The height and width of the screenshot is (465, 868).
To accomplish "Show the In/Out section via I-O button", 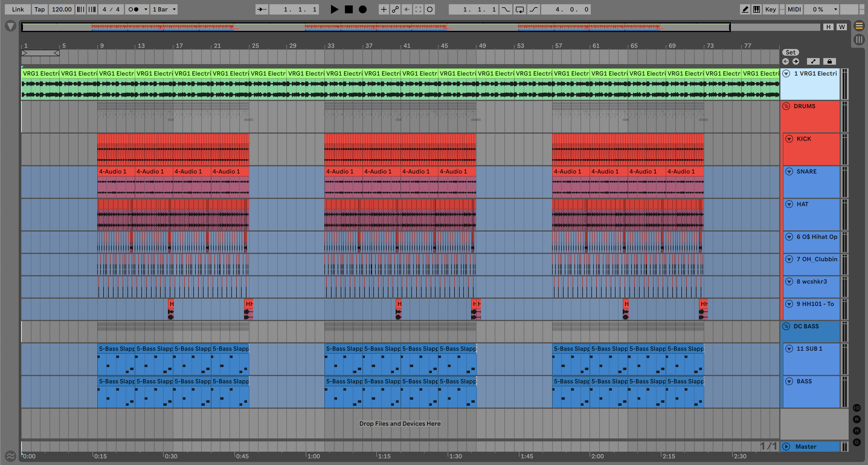I will coord(857,408).
